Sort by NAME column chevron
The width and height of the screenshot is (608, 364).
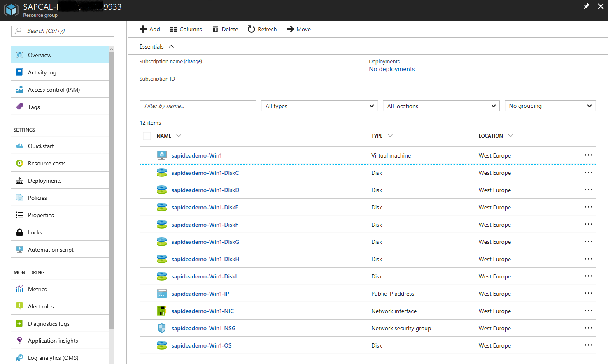tap(179, 136)
